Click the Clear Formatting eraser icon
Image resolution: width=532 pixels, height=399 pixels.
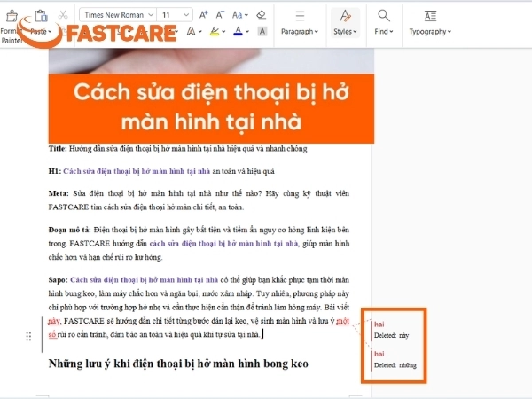click(261, 15)
